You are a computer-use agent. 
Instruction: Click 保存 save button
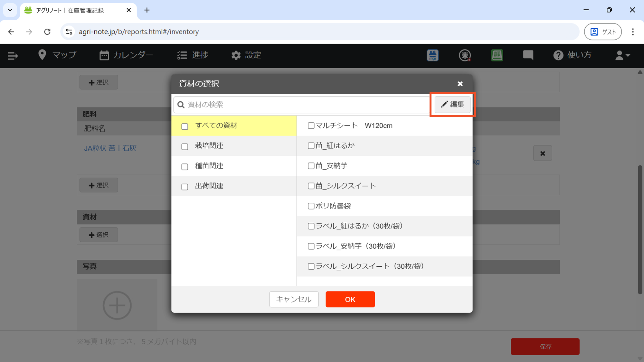point(545,347)
